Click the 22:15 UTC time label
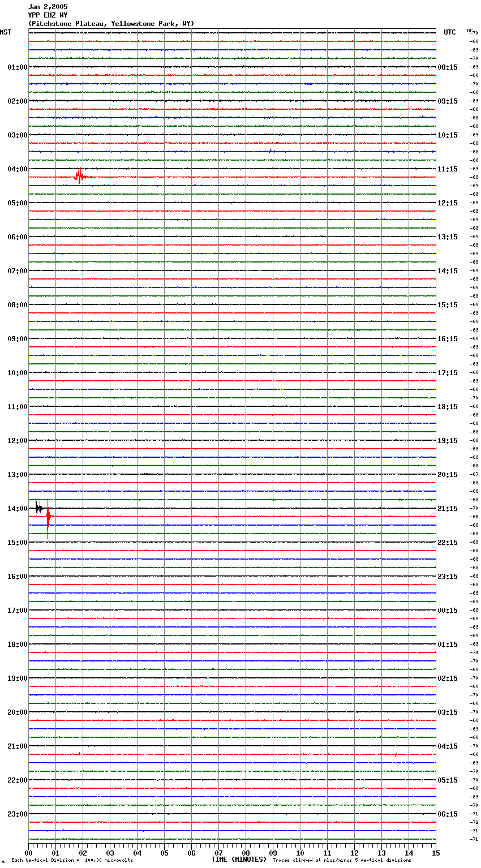This screenshot has height=868, width=481. (448, 543)
